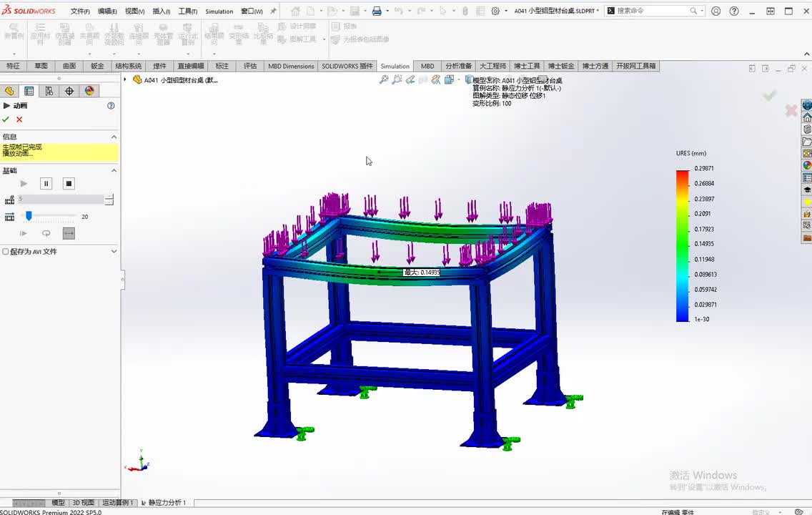Switch to the 评估 tab
The height and width of the screenshot is (515, 812).
click(x=250, y=66)
